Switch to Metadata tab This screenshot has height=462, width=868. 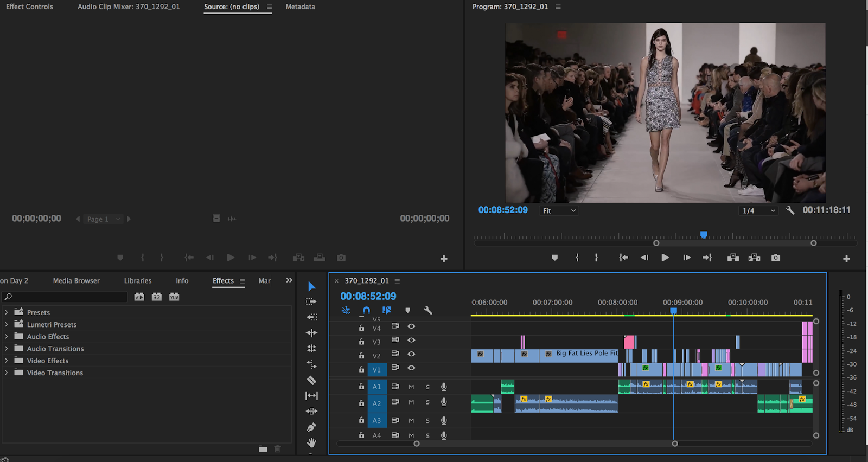[300, 7]
